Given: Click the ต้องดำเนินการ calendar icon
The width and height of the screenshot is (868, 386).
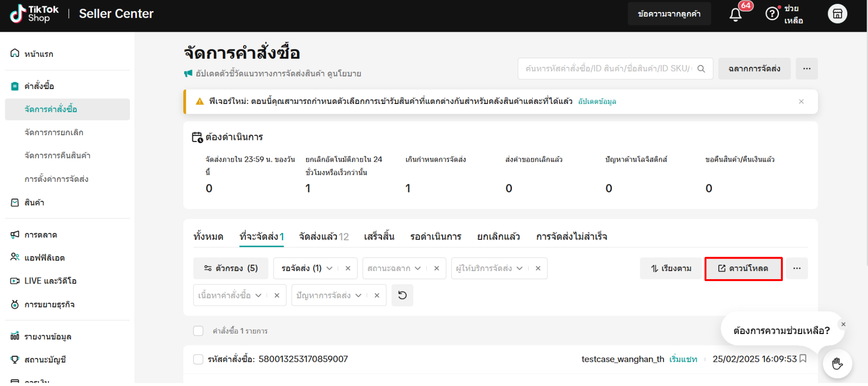Looking at the screenshot, I should [x=197, y=137].
